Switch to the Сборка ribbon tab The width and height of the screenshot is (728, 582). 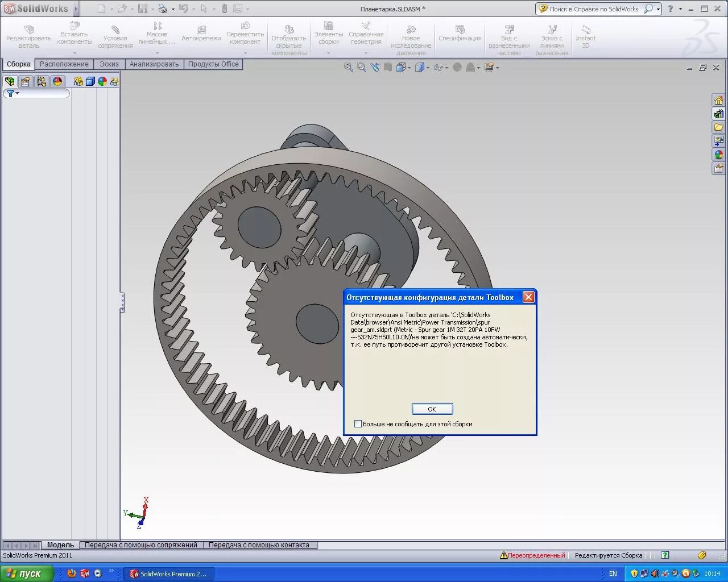click(19, 64)
